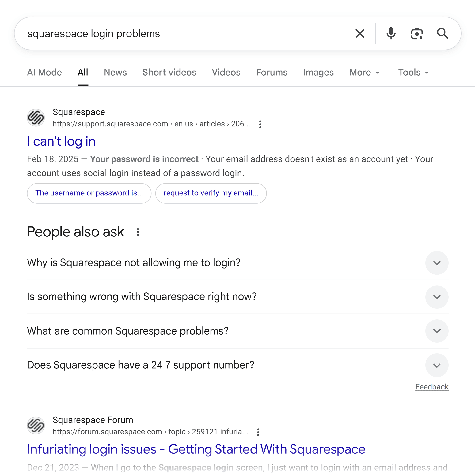Screen dimensions: 475x476
Task: Start voice search with the microphone icon
Action: (391, 34)
